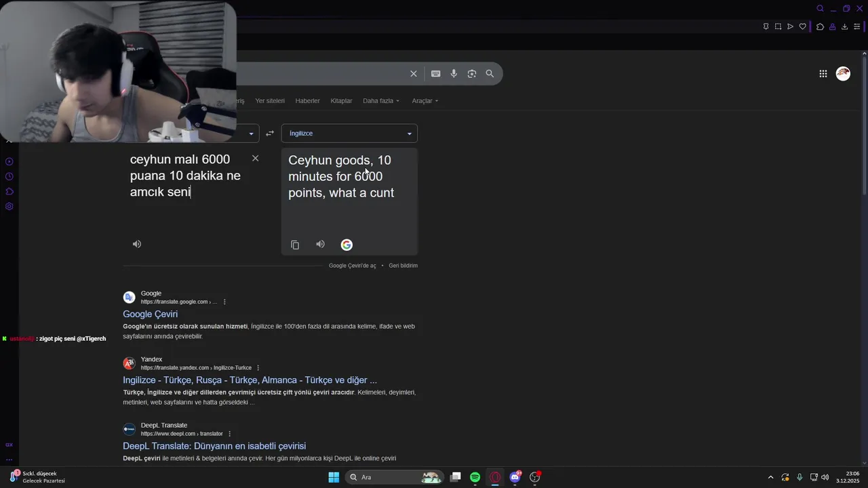Open OBS Studio from taskbar
Viewport: 868px width, 488px height.
(535, 477)
